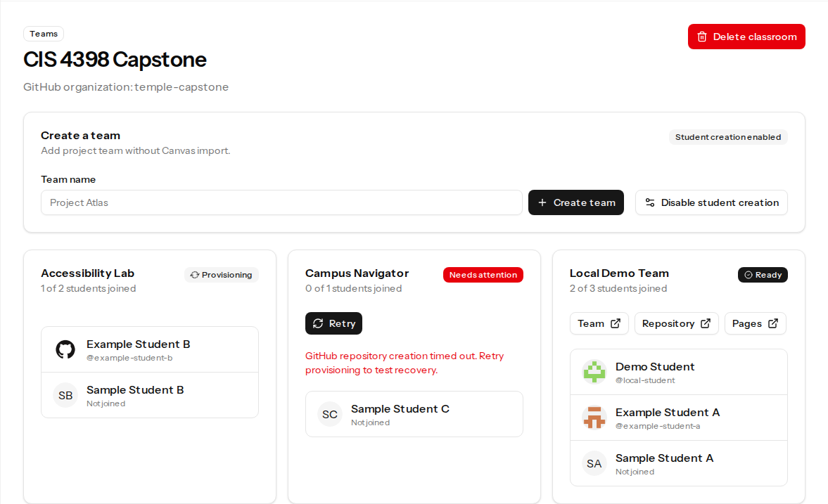Click the @local-student handle

coord(645,380)
